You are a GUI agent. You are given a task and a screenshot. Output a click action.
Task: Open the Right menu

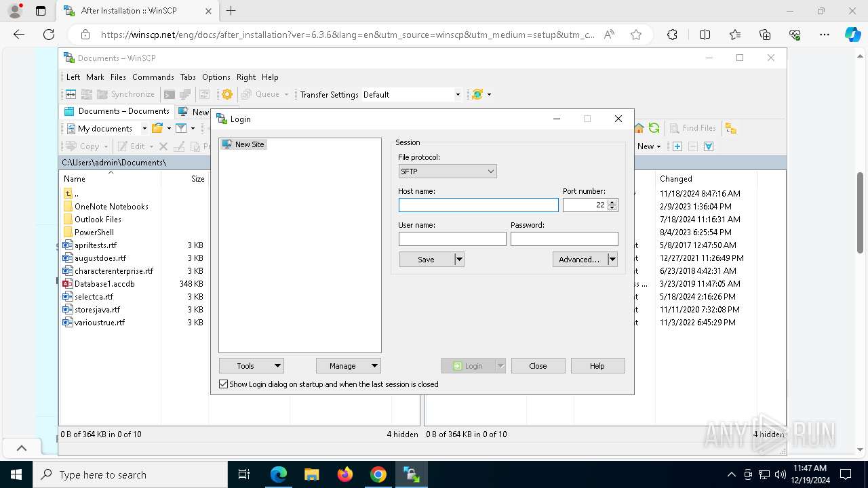[x=246, y=77]
